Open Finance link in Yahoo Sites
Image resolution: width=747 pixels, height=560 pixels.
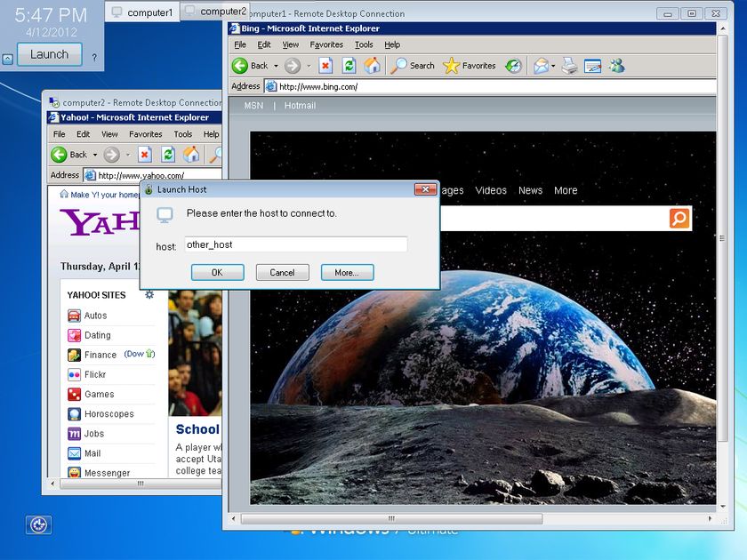click(x=100, y=355)
